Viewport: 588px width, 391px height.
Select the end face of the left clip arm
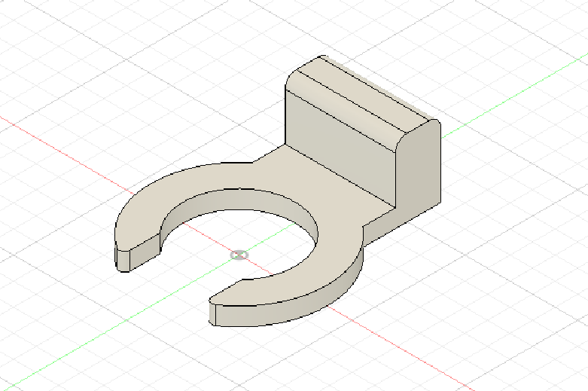coord(145,252)
